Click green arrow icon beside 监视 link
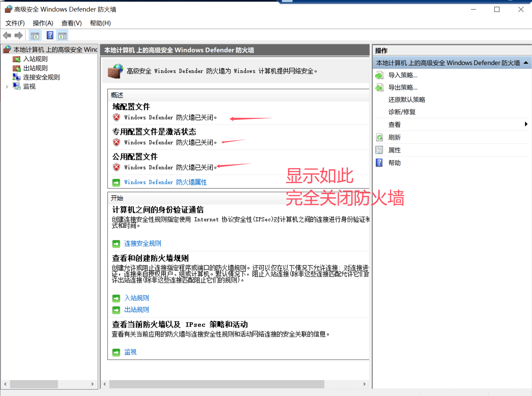 (x=116, y=352)
